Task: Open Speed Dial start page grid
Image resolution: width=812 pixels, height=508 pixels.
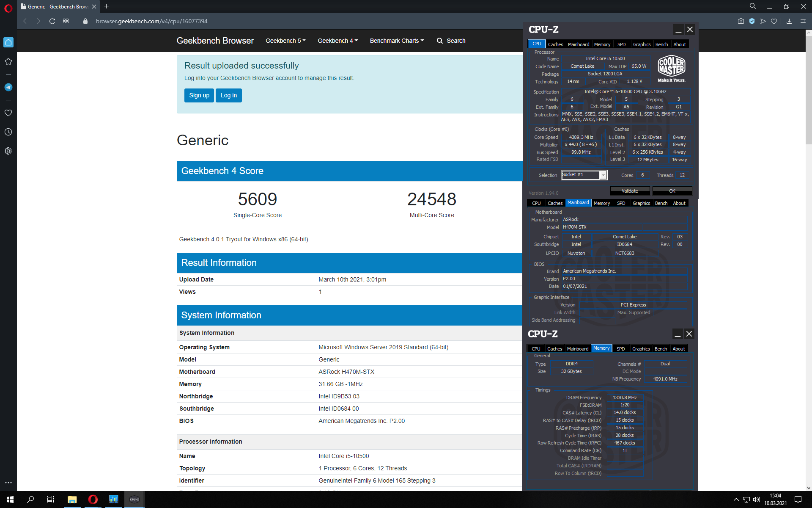Action: pyautogui.click(x=66, y=21)
